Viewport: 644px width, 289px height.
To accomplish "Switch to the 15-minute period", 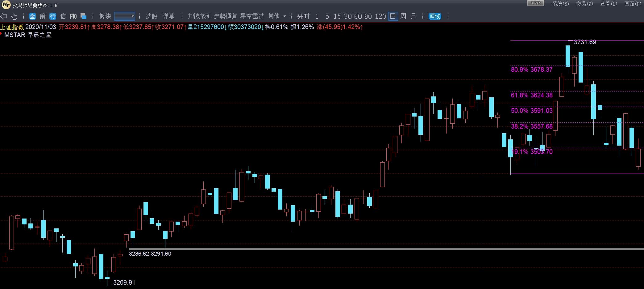I will point(337,16).
